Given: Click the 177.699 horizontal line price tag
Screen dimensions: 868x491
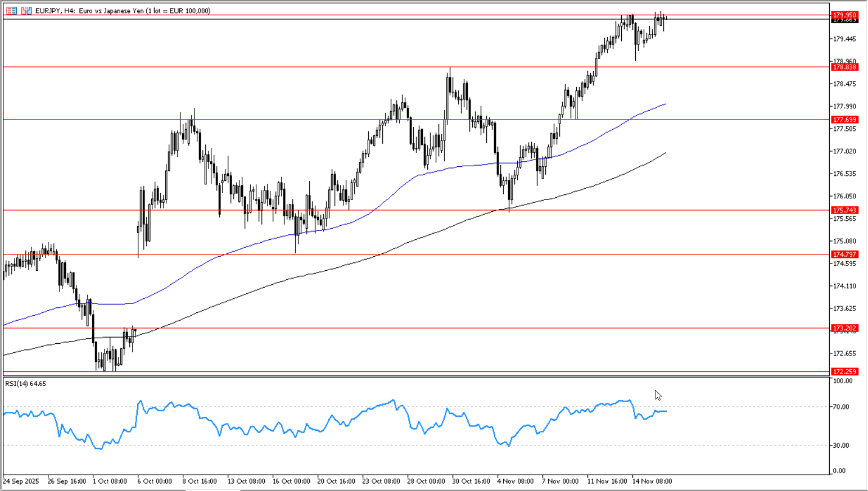Looking at the screenshot, I should coord(844,120).
